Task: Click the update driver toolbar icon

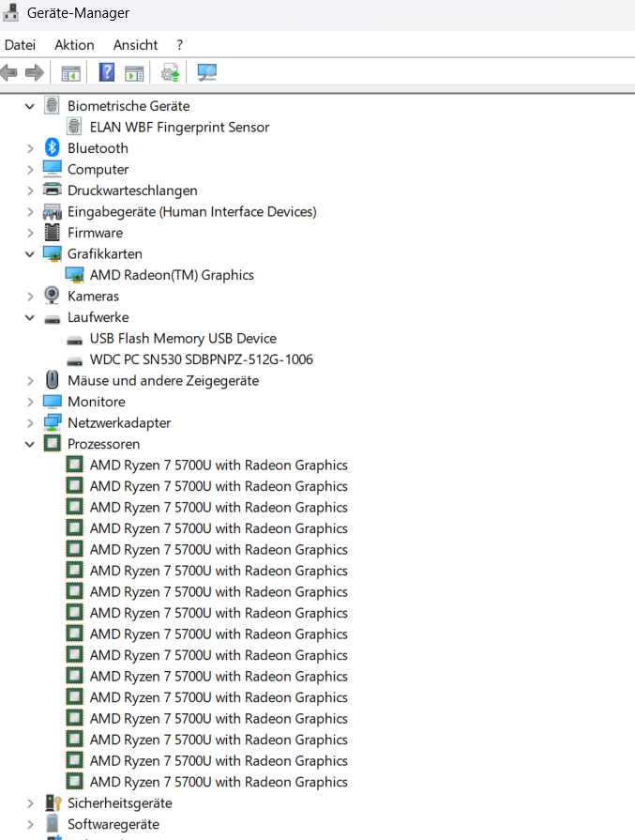Action: [171, 72]
